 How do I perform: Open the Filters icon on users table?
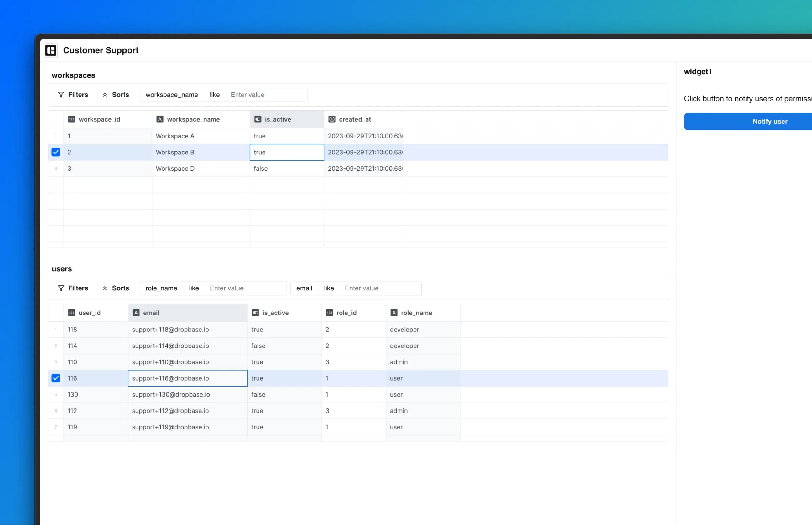pos(61,288)
